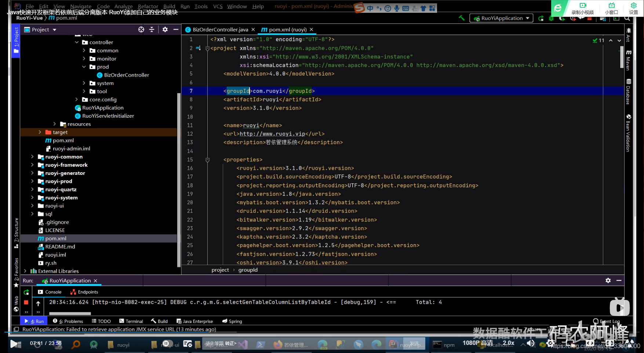Open the Spring tool tab
Image resolution: width=644 pixels, height=353 pixels.
click(x=232, y=321)
